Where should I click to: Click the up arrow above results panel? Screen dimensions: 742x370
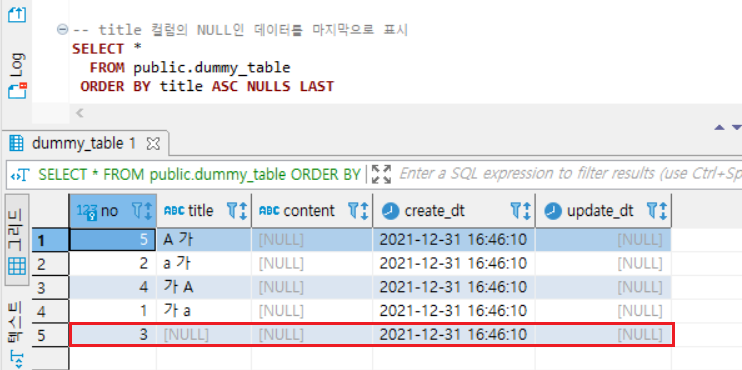coord(720,127)
